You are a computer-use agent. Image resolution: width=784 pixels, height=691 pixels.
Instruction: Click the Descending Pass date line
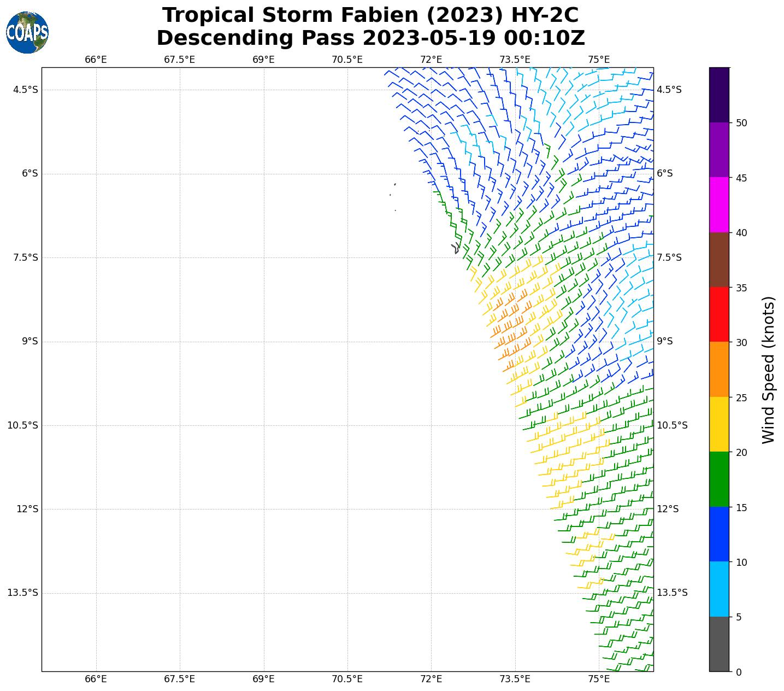pyautogui.click(x=370, y=38)
